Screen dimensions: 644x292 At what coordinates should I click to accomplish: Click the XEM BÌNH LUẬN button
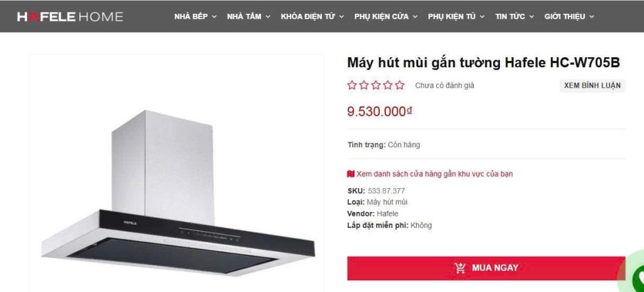point(592,86)
